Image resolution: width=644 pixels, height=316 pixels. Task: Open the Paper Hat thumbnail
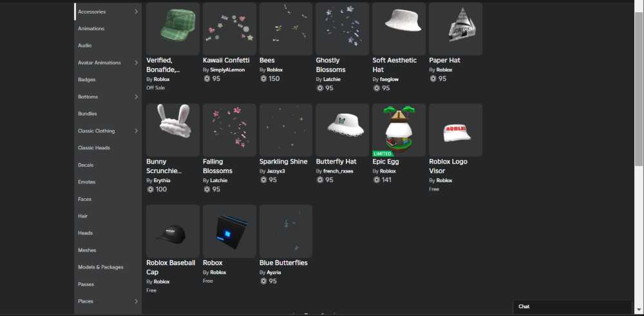(x=455, y=29)
